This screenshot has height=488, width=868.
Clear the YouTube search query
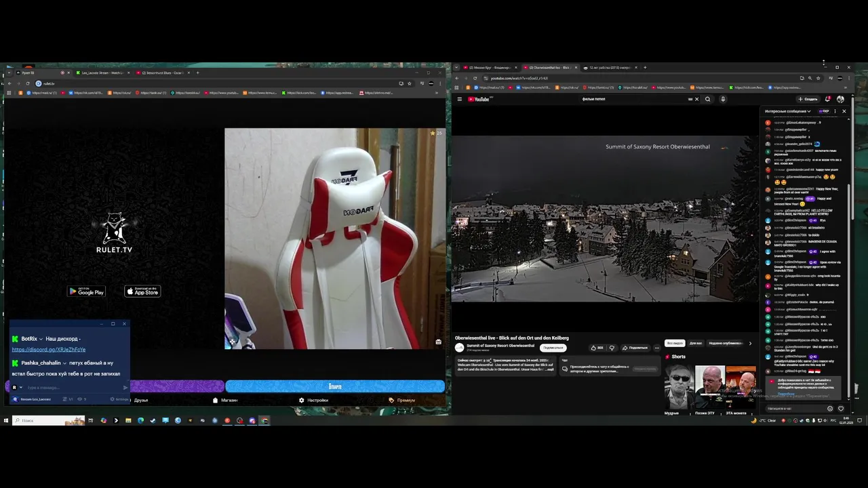[696, 99]
